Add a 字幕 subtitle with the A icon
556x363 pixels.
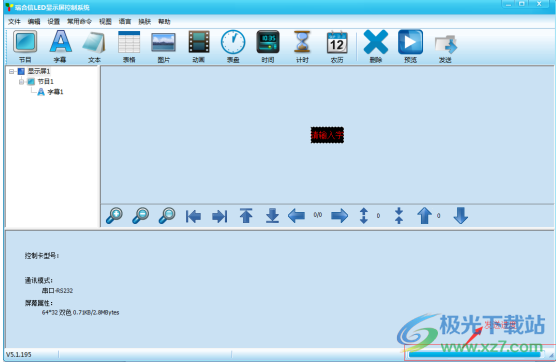coord(60,46)
